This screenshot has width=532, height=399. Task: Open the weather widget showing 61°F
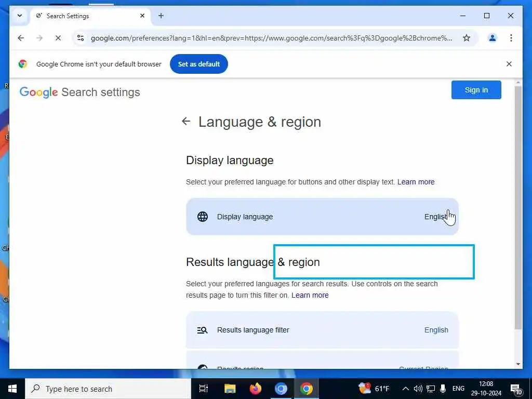coord(374,388)
